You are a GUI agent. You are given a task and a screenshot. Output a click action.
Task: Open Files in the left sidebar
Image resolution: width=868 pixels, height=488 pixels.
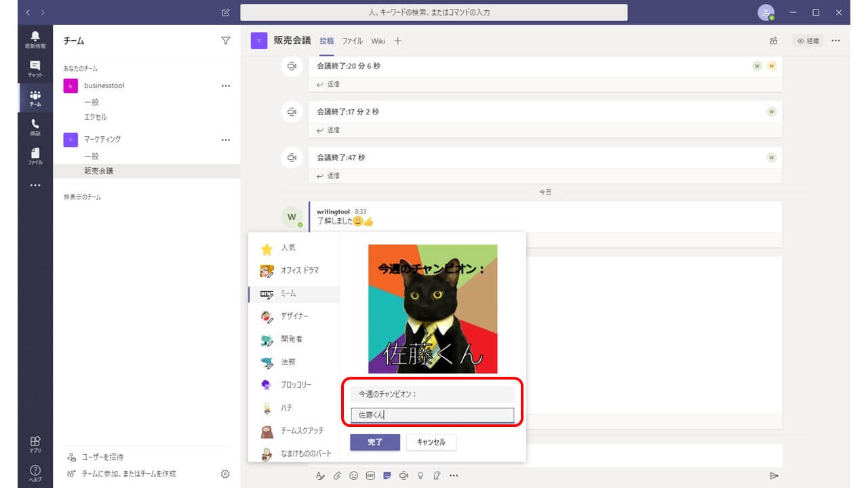35,156
